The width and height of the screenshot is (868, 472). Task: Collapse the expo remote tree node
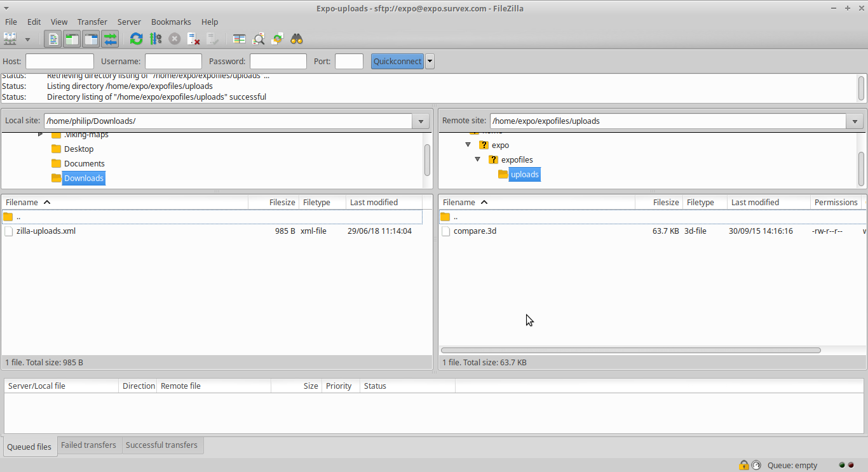[468, 145]
